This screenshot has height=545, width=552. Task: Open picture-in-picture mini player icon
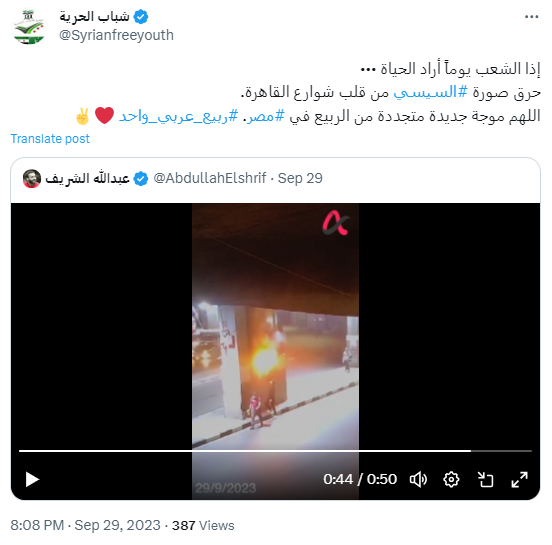[485, 480]
